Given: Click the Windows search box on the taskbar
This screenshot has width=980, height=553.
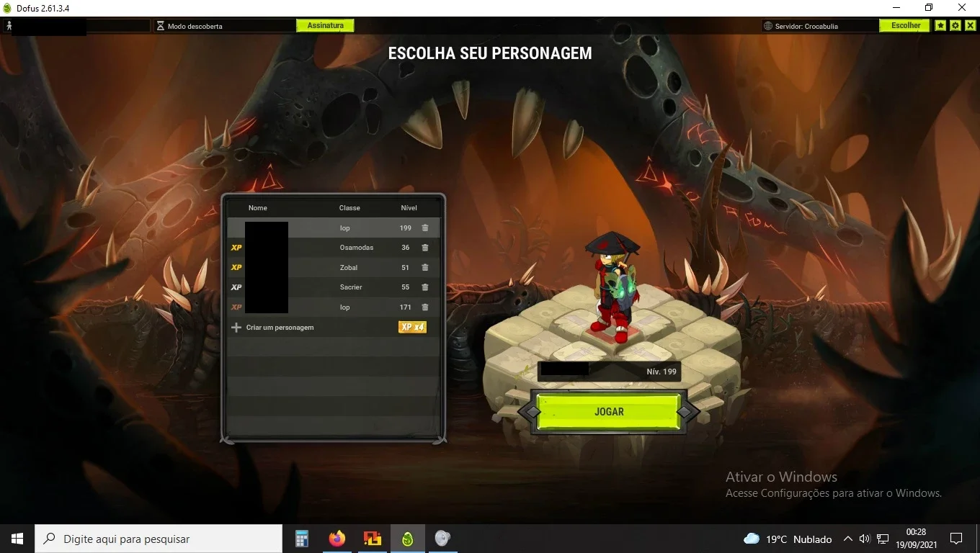Looking at the screenshot, I should (x=159, y=539).
